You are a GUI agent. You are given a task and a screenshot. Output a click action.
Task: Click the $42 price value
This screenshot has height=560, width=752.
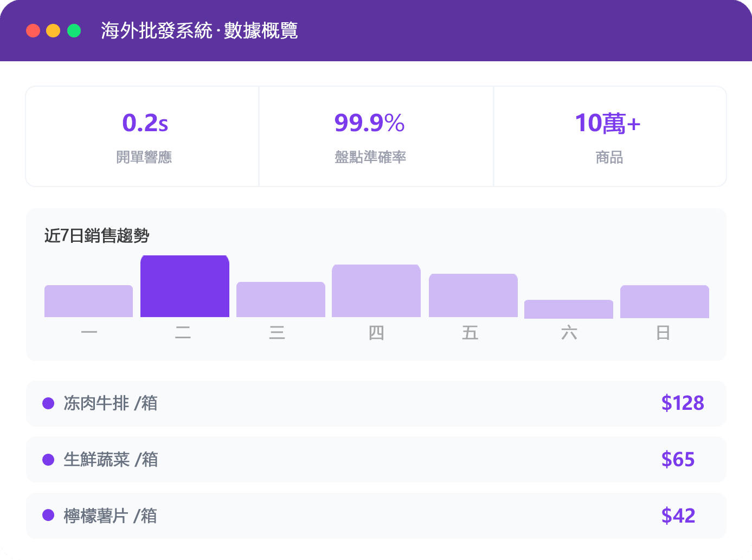click(x=678, y=516)
